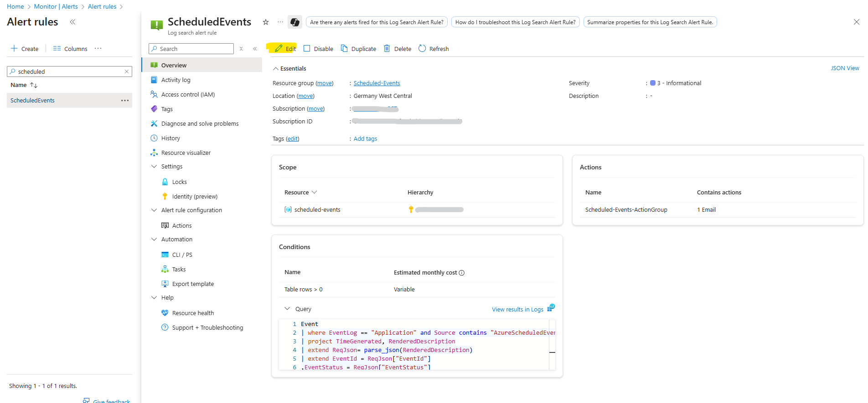
Task: Clear the resource menu search
Action: [x=241, y=49]
